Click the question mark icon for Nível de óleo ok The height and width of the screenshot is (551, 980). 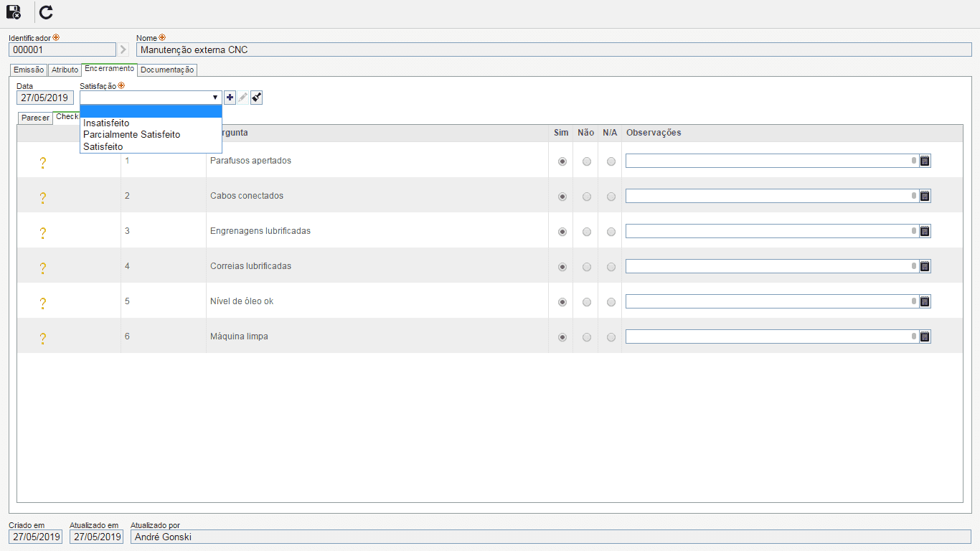tap(42, 303)
